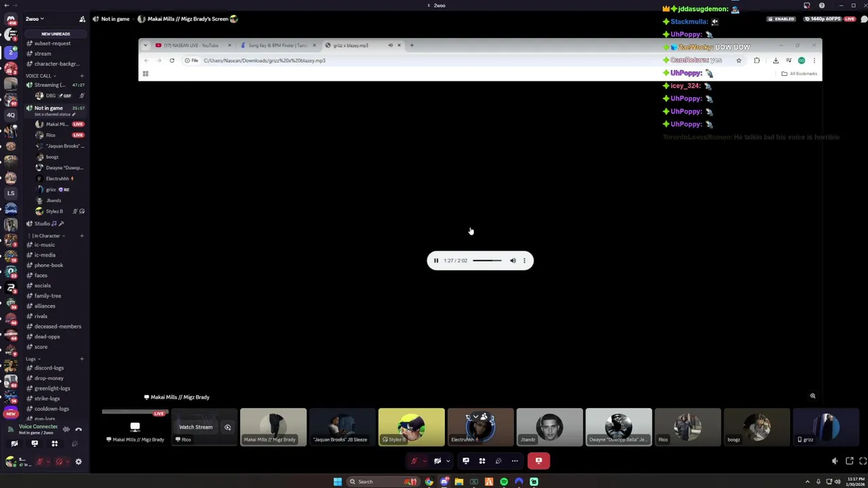The height and width of the screenshot is (488, 868).
Task: Click the noise suppression icon in Voice Connected
Action: [x=66, y=429]
